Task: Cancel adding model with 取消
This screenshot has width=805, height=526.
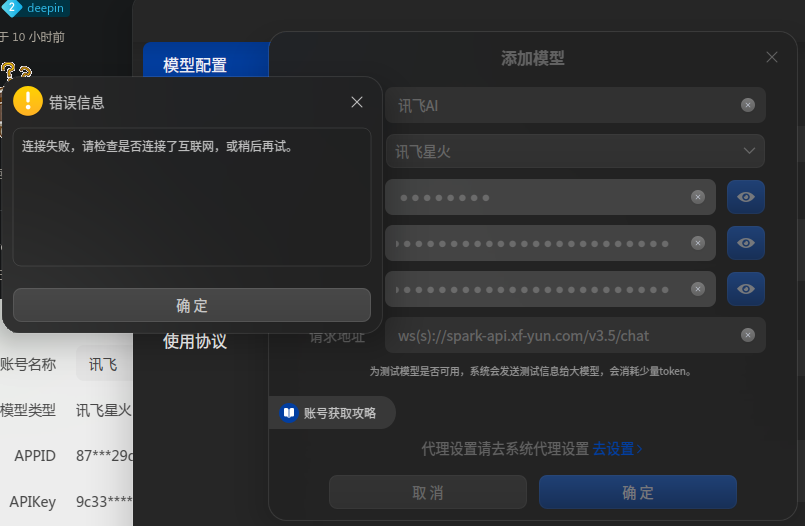Action: pyautogui.click(x=428, y=492)
